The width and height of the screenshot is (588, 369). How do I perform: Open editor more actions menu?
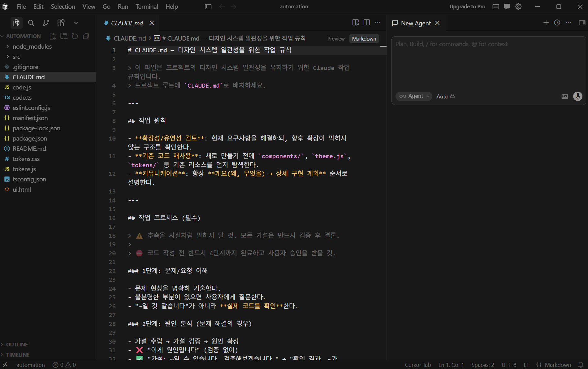(x=378, y=23)
